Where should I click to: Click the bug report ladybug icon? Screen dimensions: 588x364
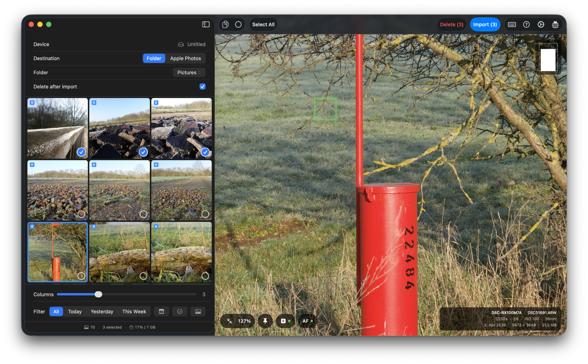tap(555, 24)
